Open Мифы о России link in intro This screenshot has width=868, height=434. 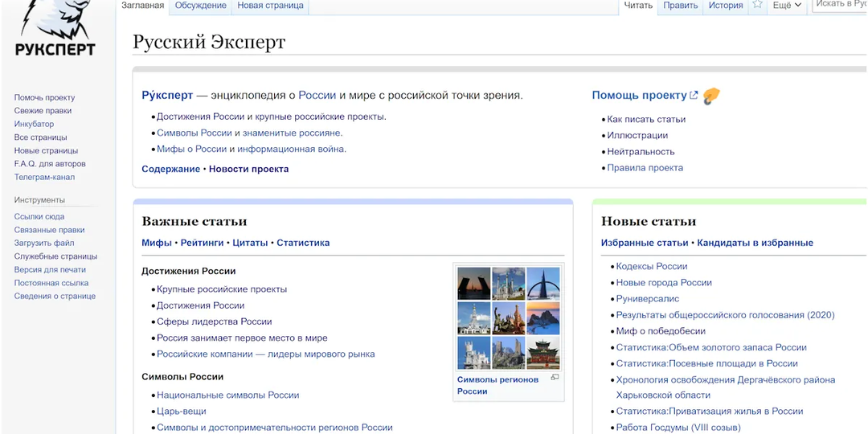(191, 149)
